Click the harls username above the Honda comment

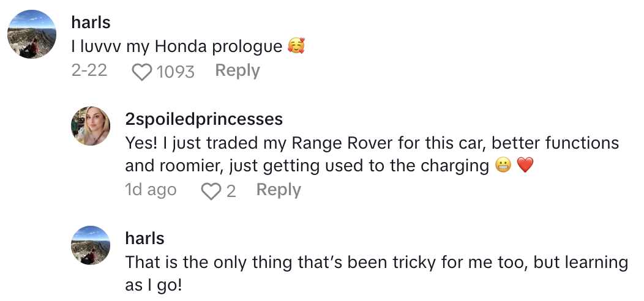91,22
